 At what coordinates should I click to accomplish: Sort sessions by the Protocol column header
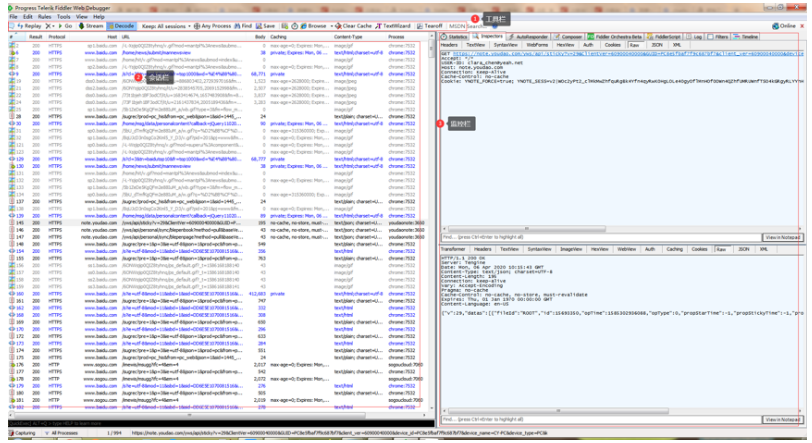click(57, 37)
